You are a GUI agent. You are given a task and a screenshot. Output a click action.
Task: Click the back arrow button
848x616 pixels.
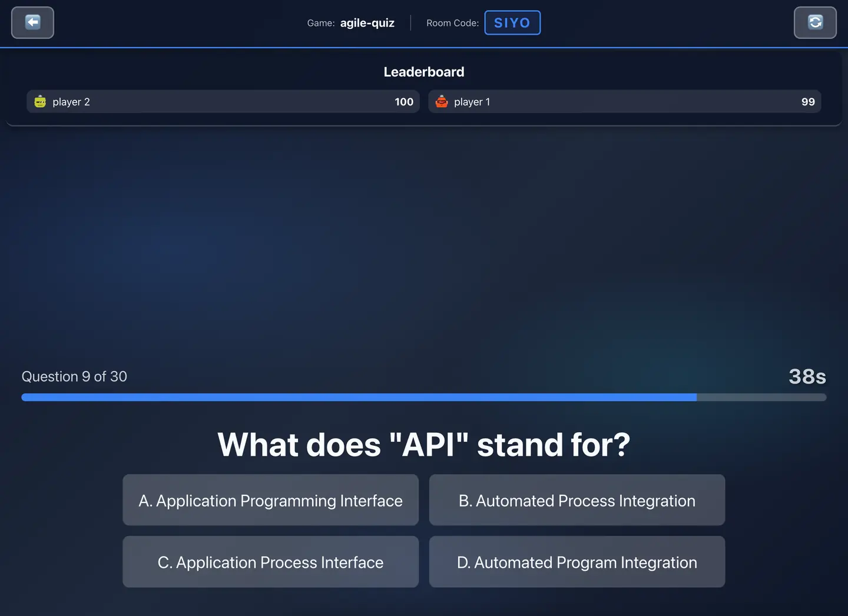coord(32,22)
